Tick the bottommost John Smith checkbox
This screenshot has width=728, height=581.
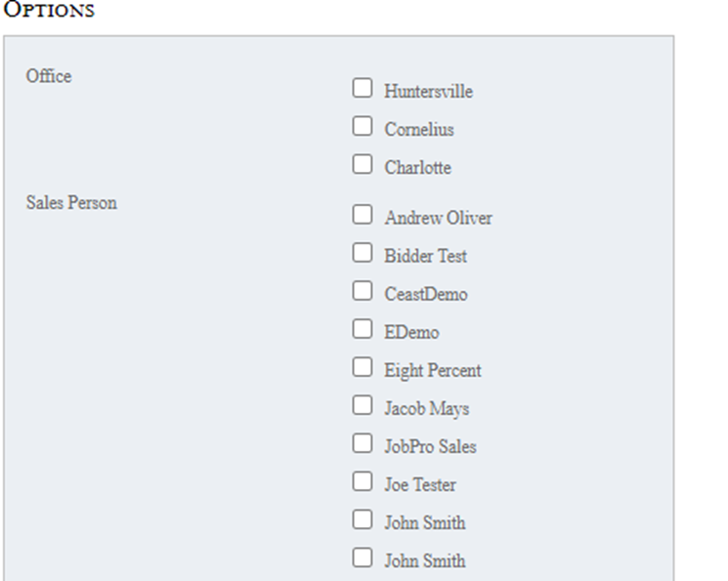coord(363,558)
